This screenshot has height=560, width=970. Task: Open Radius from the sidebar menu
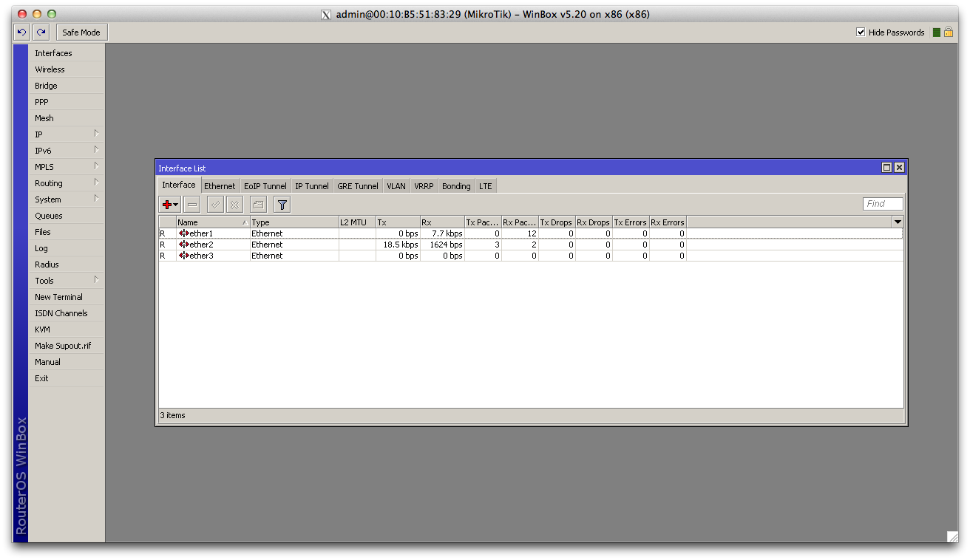(x=67, y=264)
